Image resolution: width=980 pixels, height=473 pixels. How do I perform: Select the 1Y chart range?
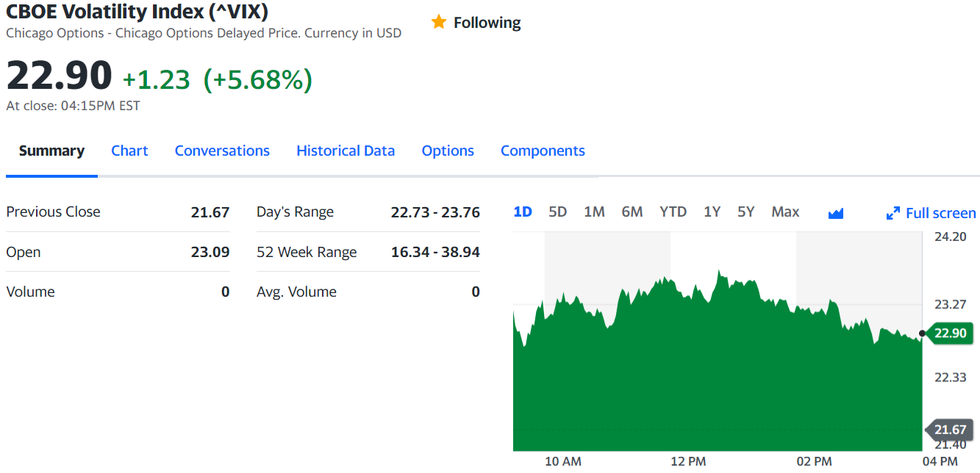pyautogui.click(x=712, y=212)
